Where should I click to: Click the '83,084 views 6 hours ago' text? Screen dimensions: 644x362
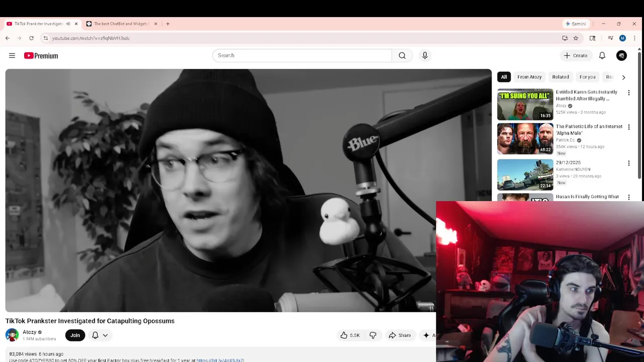click(36, 354)
